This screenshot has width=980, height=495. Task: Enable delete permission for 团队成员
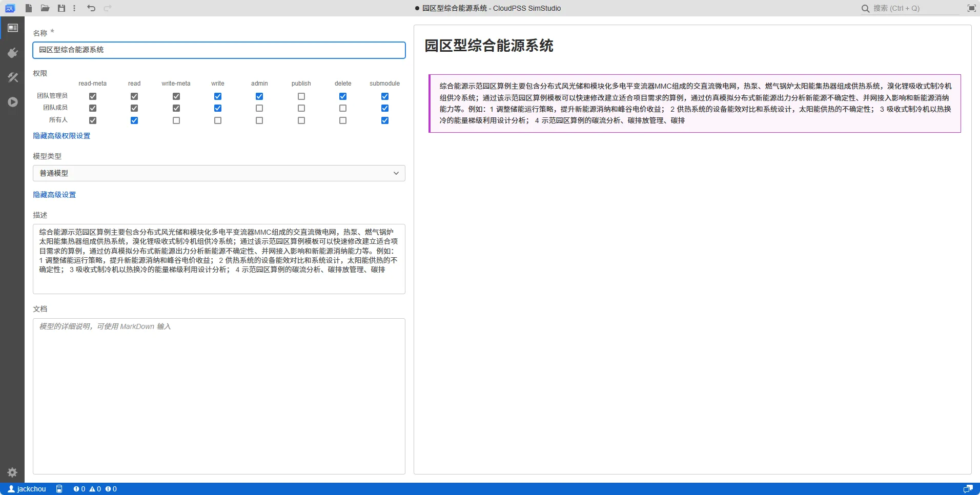(x=343, y=108)
